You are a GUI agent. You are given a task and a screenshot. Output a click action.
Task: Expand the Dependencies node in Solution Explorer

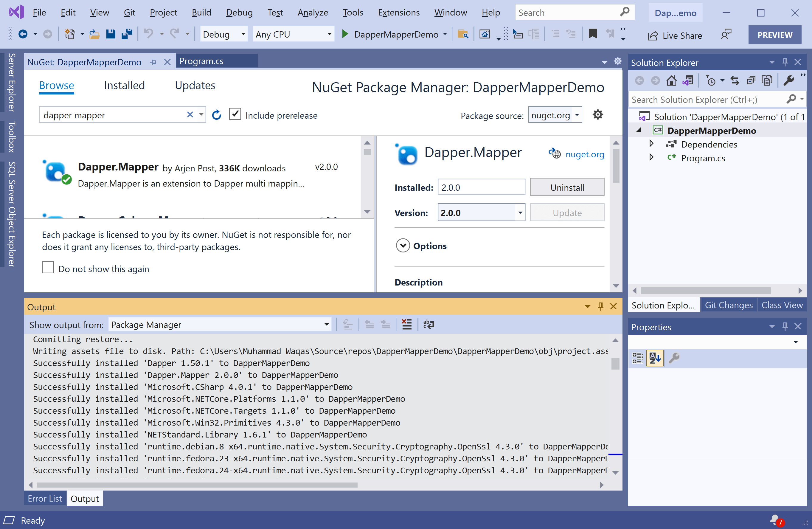[x=651, y=144]
